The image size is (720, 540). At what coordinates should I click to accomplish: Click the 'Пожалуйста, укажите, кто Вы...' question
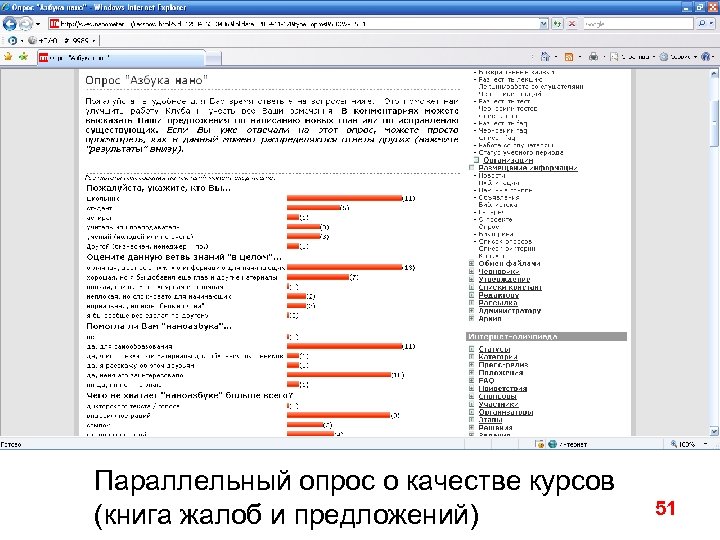[x=158, y=188]
